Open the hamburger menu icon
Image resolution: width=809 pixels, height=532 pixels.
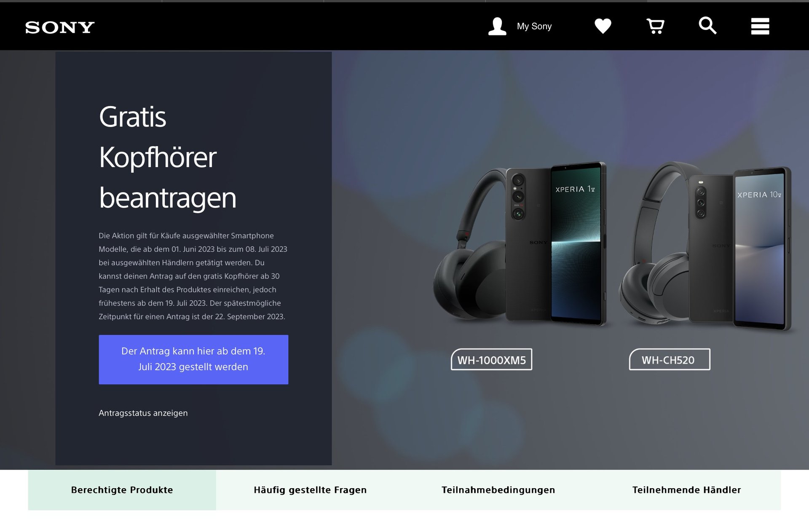tap(760, 26)
